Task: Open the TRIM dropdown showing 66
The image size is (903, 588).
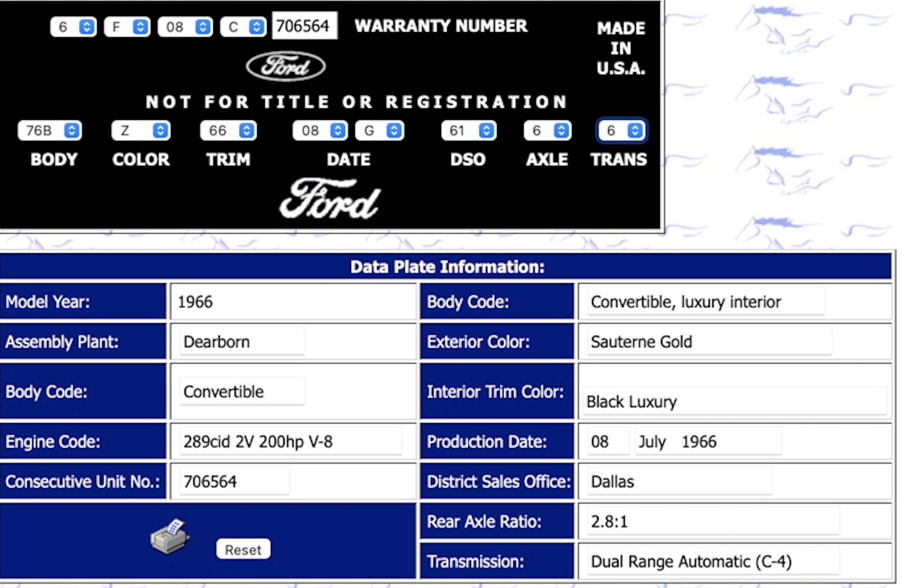Action: point(228,130)
